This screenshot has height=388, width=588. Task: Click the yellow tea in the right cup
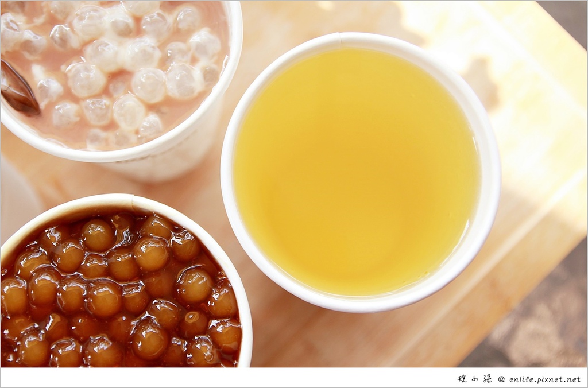[x=356, y=172]
